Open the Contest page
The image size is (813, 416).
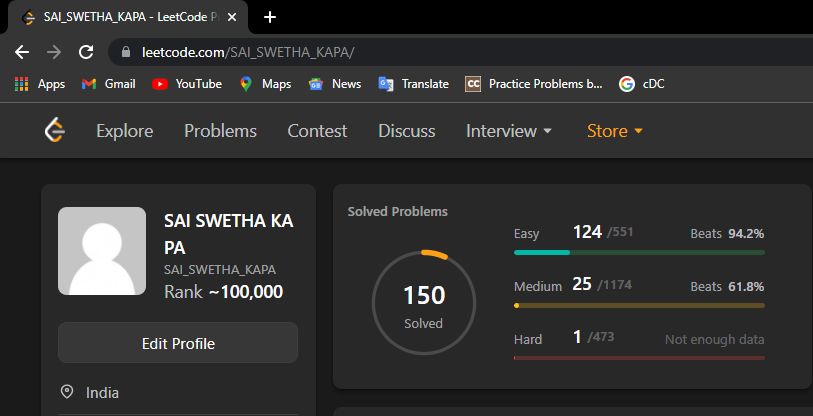tap(317, 131)
